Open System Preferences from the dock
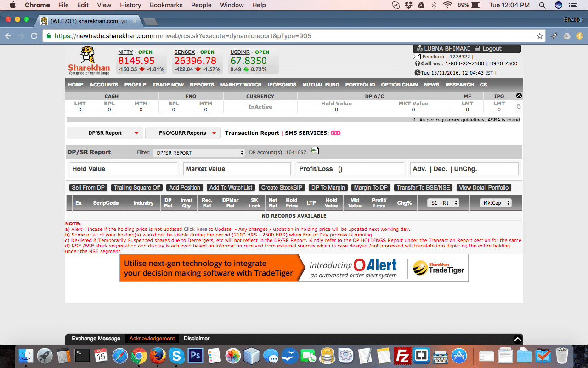This screenshot has height=368, width=588. pyautogui.click(x=345, y=356)
